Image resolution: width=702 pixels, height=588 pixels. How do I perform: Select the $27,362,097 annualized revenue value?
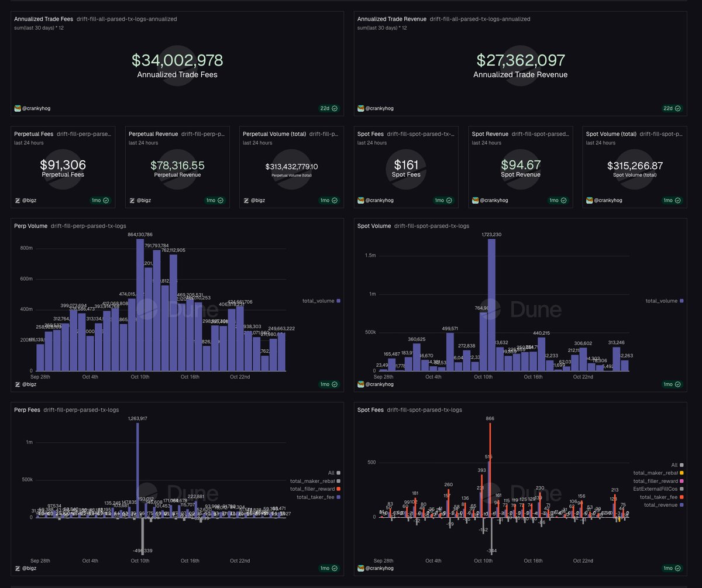click(x=521, y=60)
